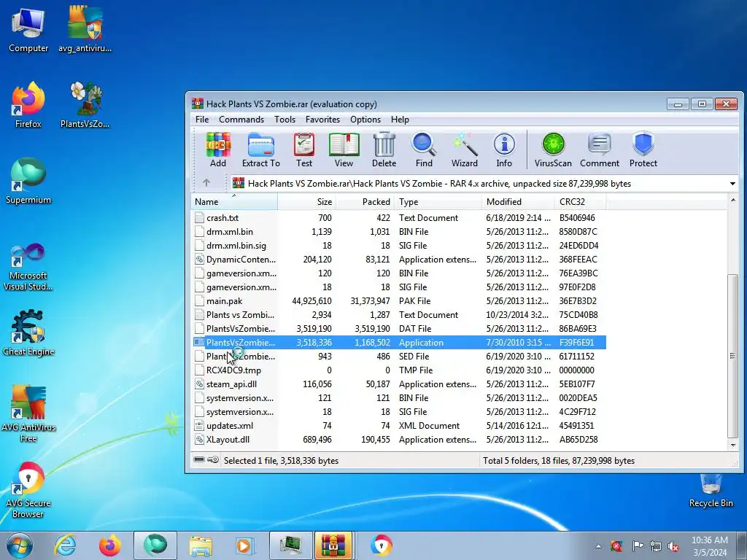Select Microsoft Visual Studio desktop shortcut

[28, 267]
